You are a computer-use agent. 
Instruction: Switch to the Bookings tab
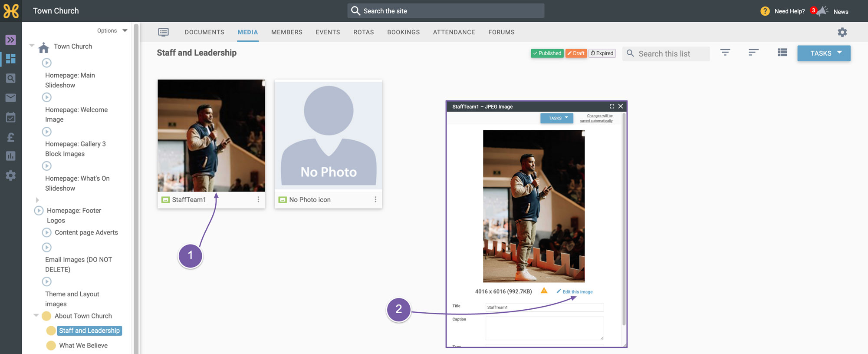pos(404,32)
